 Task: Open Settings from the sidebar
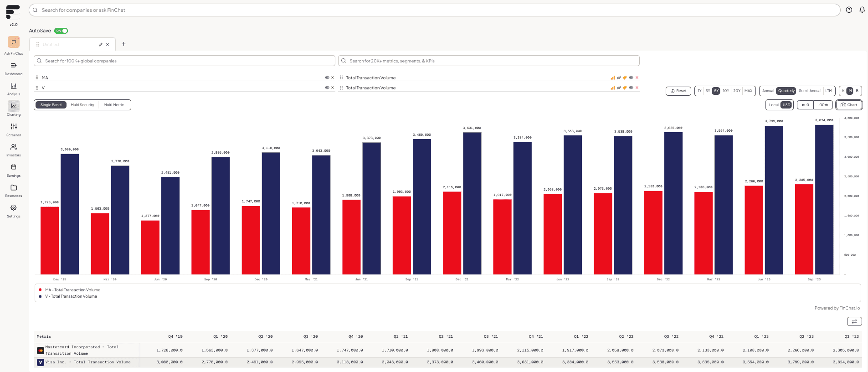coord(14,208)
